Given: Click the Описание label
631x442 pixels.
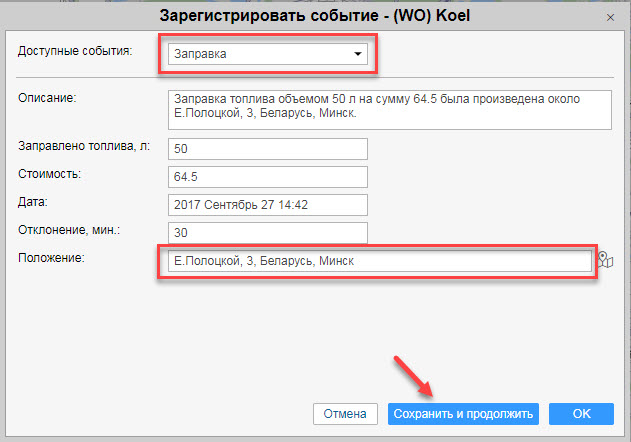Looking at the screenshot, I should click(47, 98).
